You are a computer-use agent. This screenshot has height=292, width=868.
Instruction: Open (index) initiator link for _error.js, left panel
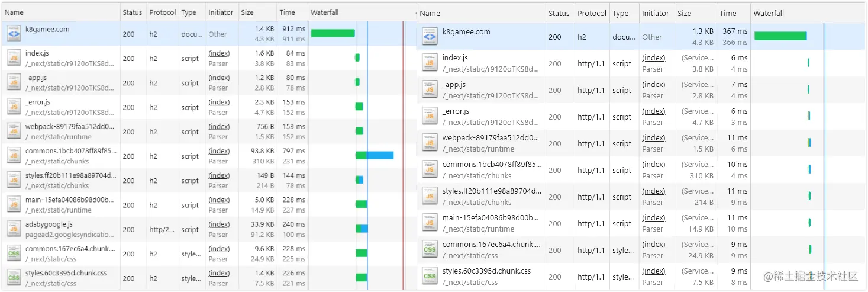pos(219,102)
